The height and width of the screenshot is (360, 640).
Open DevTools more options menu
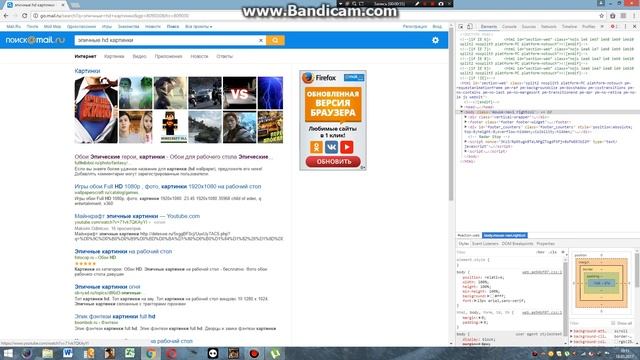tap(625, 27)
